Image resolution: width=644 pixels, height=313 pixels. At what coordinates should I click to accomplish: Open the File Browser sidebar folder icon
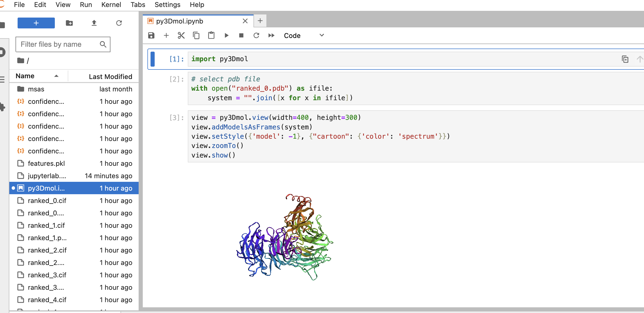coord(3,25)
